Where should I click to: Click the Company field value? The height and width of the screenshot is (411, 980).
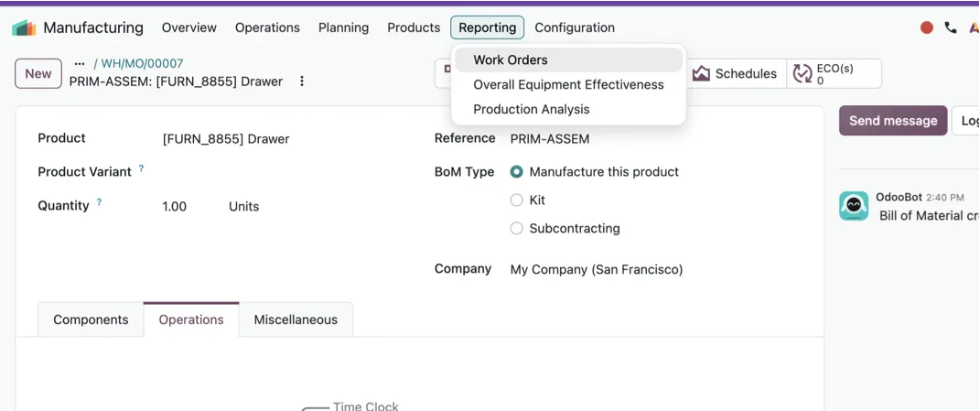coord(597,270)
